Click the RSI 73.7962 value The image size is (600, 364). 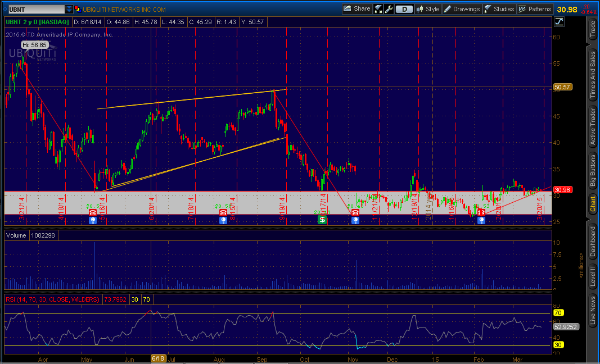click(115, 299)
